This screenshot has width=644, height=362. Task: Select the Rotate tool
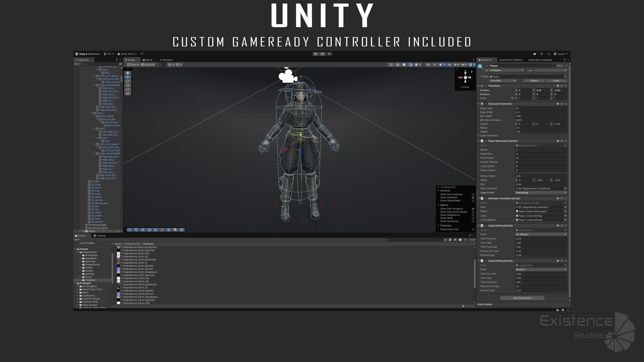[128, 81]
